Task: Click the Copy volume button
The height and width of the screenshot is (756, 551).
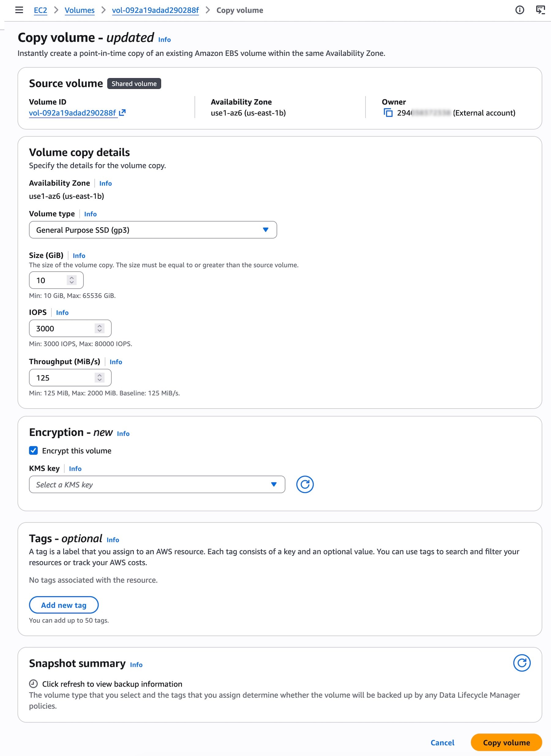Action: pos(506,742)
